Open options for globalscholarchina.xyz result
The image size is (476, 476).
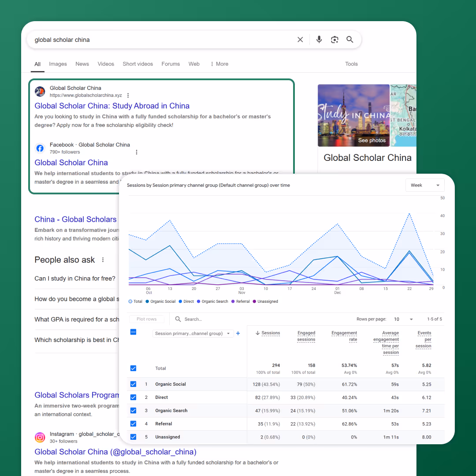pos(128,95)
